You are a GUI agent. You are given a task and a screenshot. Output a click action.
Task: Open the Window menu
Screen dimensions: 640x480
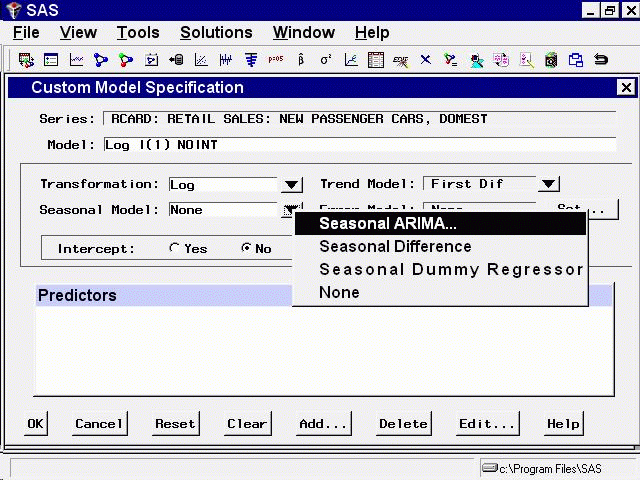(304, 33)
